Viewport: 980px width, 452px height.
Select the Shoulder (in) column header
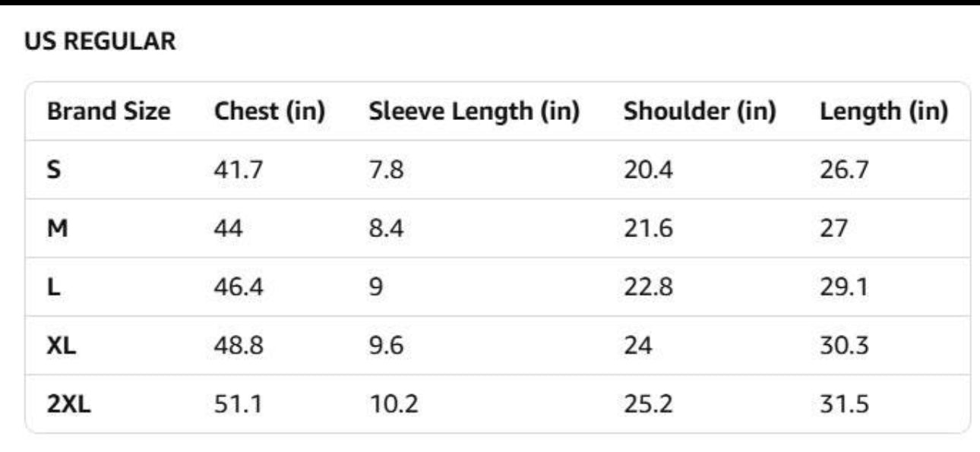[700, 112]
